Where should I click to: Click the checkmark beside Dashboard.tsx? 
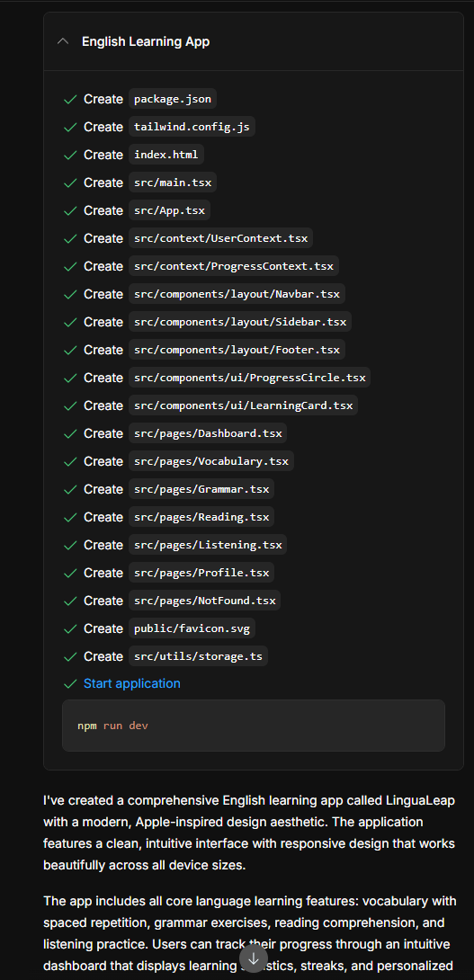[70, 433]
